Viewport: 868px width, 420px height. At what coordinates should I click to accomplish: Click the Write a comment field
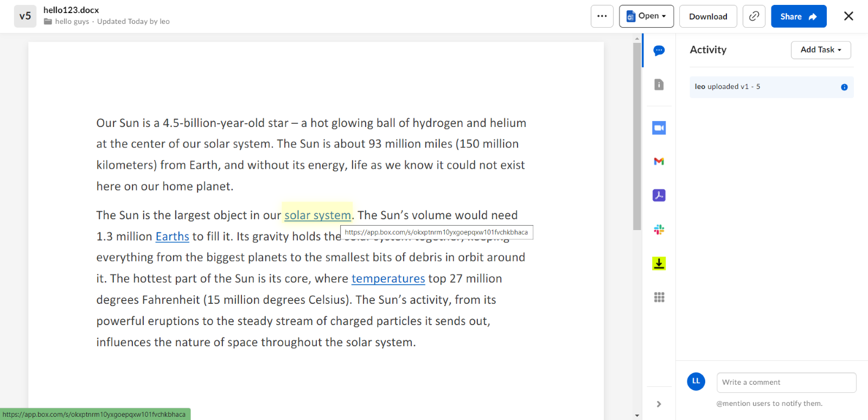[786, 383]
